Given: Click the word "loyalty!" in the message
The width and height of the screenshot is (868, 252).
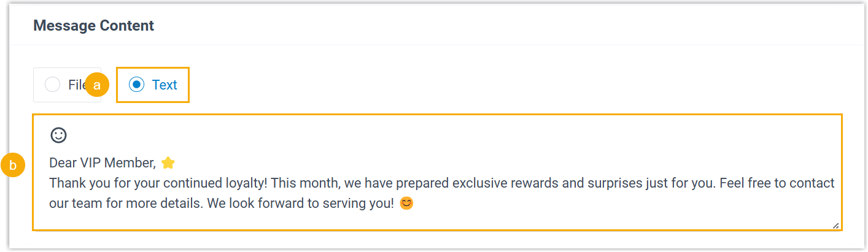Looking at the screenshot, I should (x=247, y=183).
